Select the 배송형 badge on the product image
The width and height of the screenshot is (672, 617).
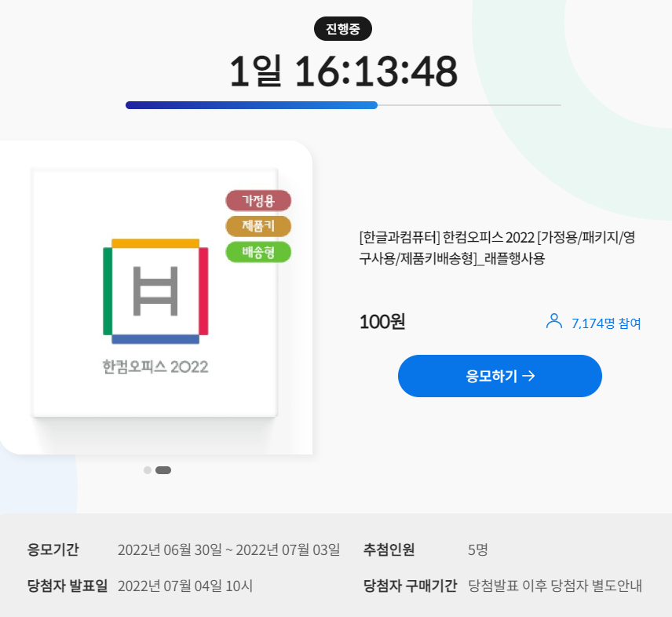(x=258, y=251)
